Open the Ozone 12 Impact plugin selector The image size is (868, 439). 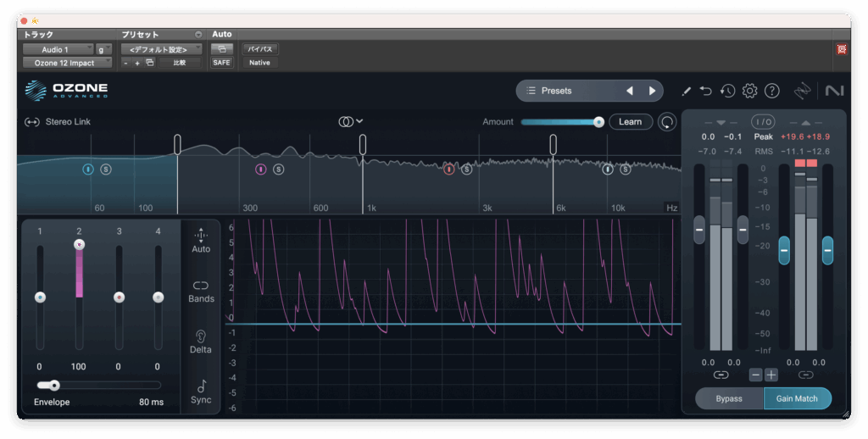point(67,63)
